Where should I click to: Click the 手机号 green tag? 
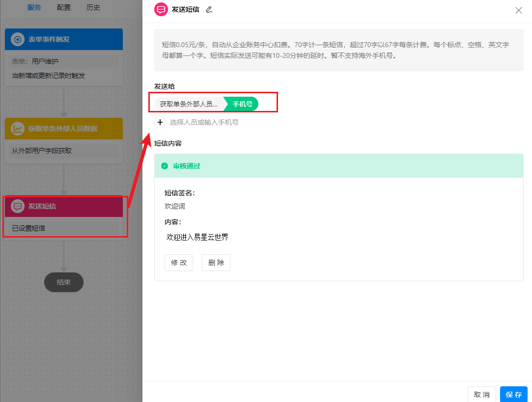[242, 104]
